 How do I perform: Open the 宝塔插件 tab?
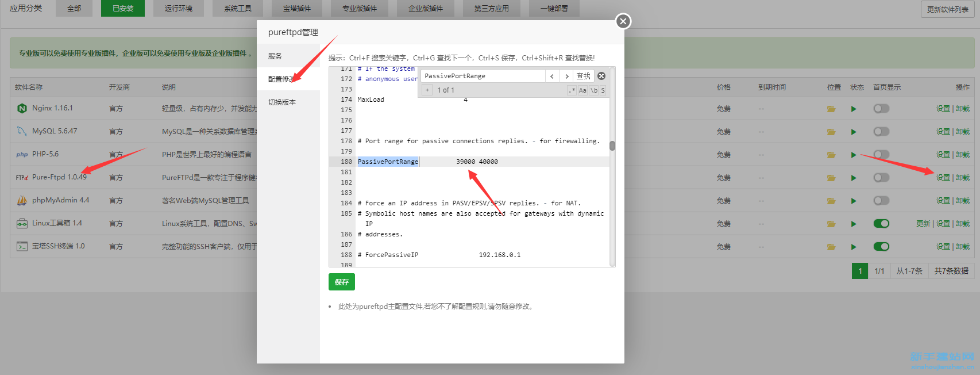tap(297, 8)
